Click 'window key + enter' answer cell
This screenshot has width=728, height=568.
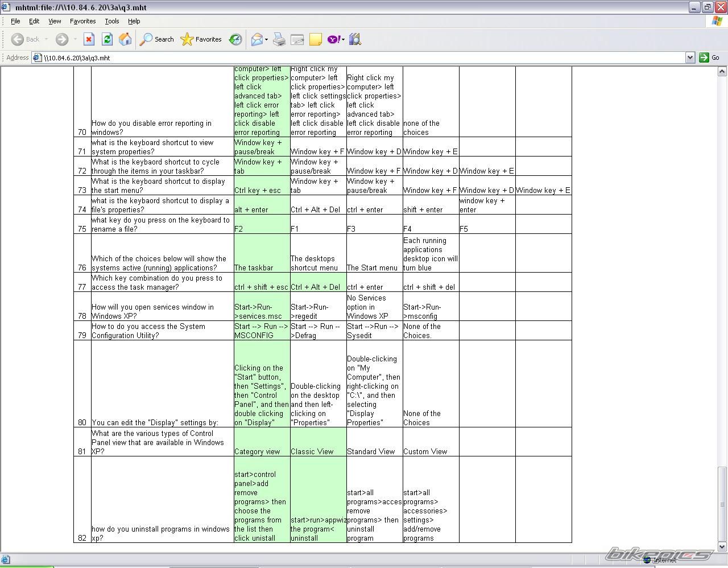[x=487, y=205]
